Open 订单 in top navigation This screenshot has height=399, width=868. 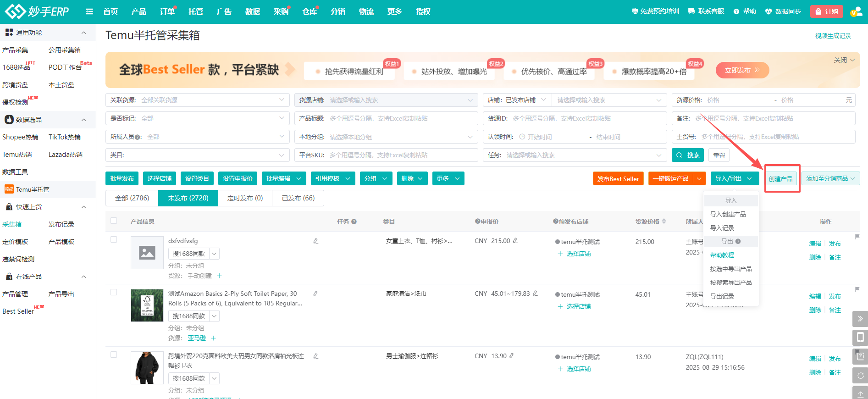click(x=167, y=11)
